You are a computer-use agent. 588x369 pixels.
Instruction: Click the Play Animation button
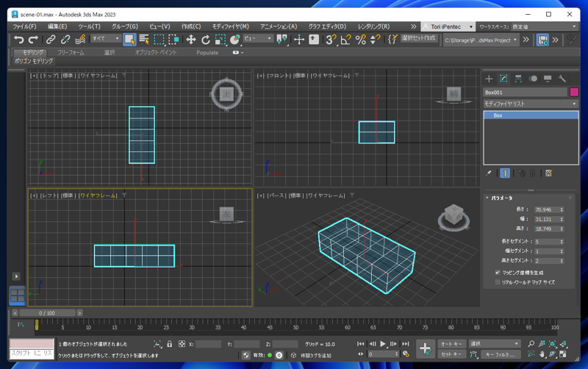[382, 344]
